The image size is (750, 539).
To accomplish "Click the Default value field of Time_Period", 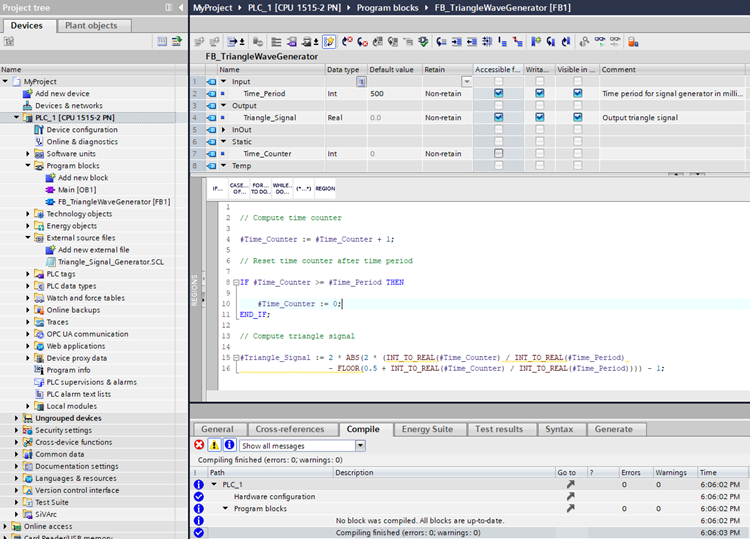I will (x=391, y=93).
